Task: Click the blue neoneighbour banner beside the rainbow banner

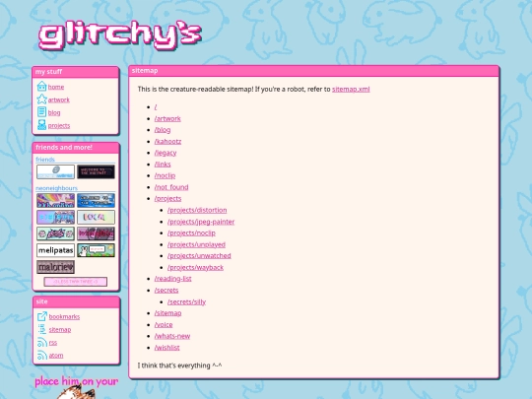Action: pyautogui.click(x=96, y=201)
